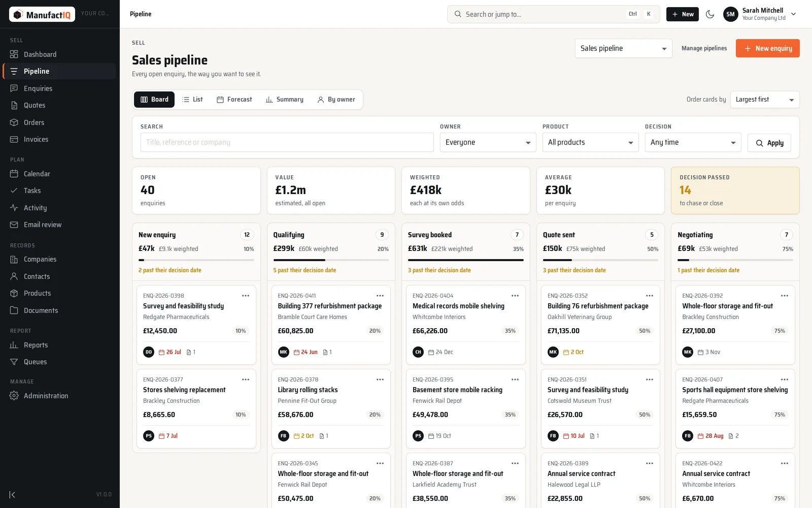812x508 pixels.
Task: Click the Decision passed summary card
Action: coord(735,190)
